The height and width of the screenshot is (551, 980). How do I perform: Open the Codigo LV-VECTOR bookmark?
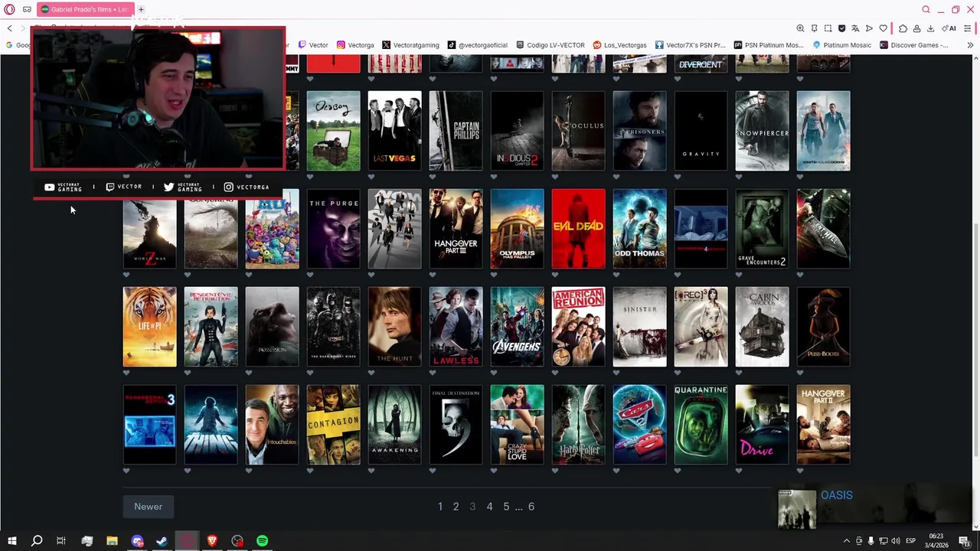pyautogui.click(x=550, y=45)
